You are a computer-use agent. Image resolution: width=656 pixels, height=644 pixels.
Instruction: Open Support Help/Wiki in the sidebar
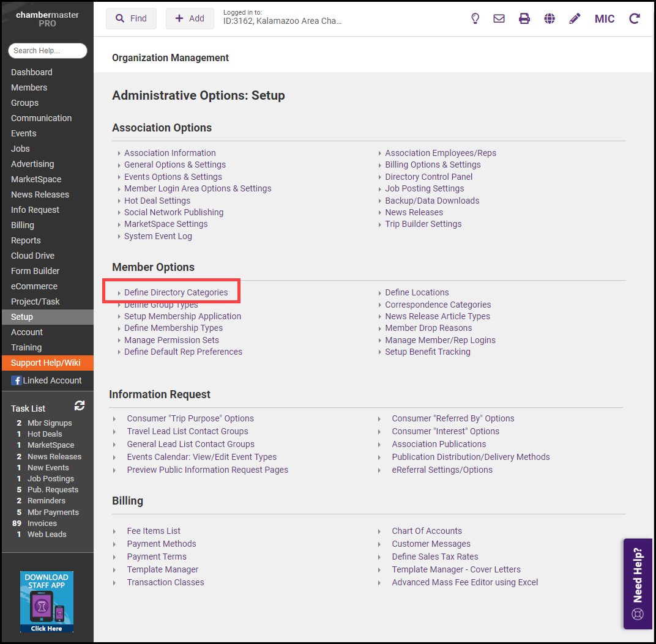coord(46,363)
